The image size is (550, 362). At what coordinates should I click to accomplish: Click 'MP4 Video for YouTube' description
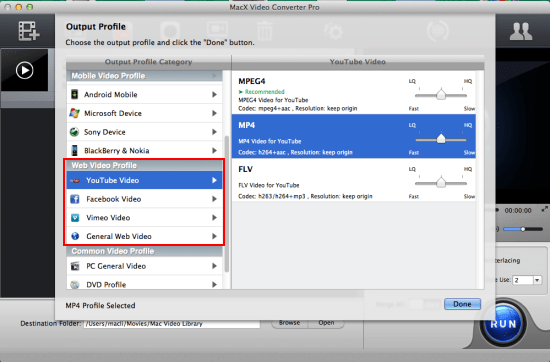270,141
